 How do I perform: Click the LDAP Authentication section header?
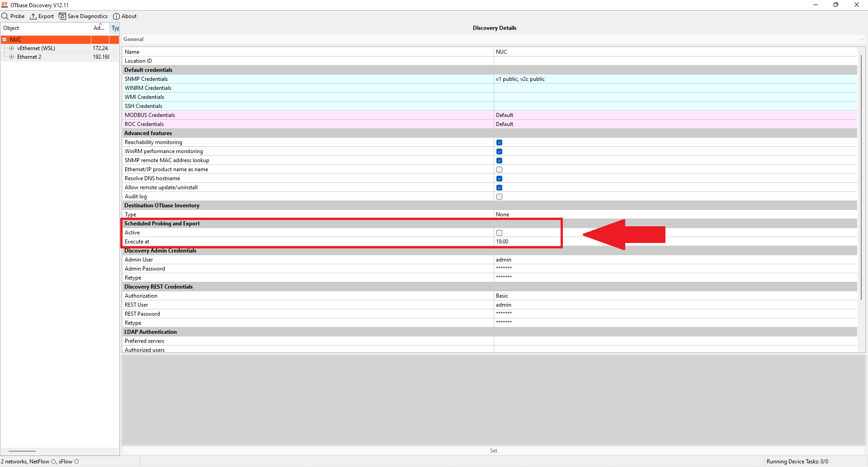click(x=490, y=332)
